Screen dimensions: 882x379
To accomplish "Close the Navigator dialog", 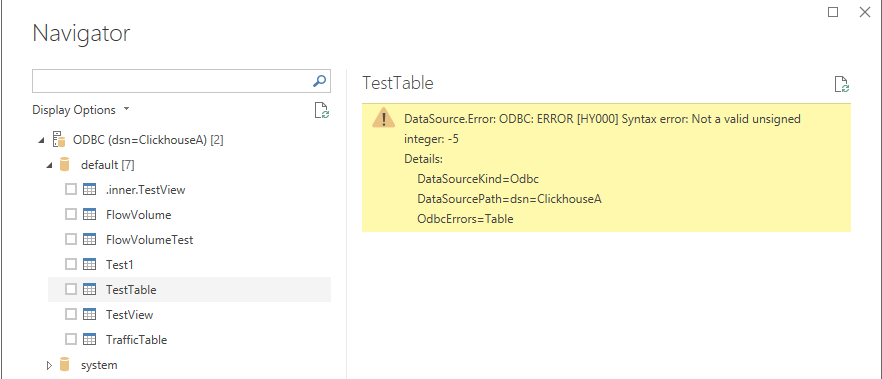I will coord(865,12).
